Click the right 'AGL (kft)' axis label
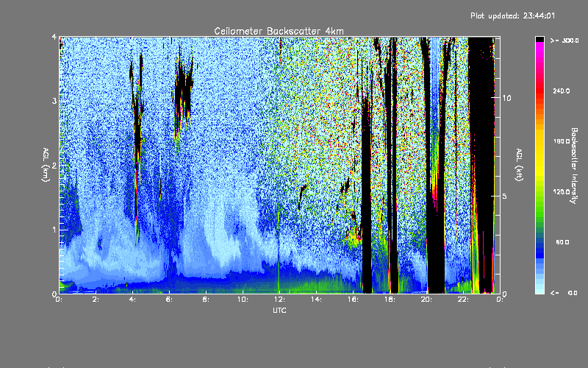 [x=519, y=165]
